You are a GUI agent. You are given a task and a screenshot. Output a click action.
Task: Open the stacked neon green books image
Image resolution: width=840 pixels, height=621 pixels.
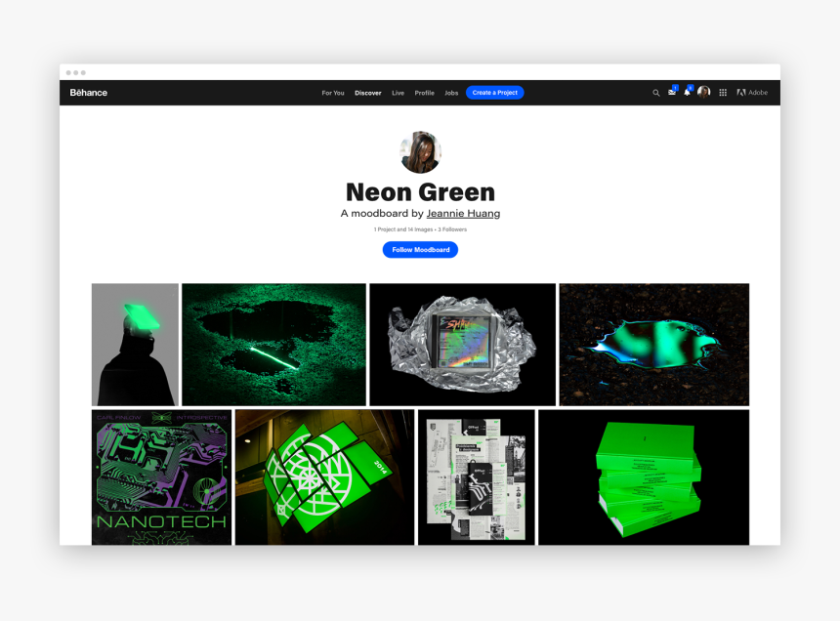coord(644,477)
